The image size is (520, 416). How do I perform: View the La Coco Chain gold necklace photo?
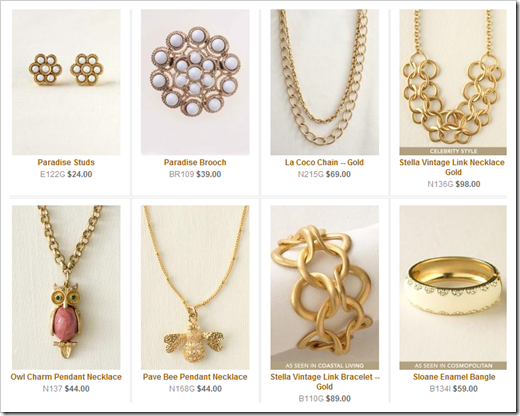click(324, 82)
